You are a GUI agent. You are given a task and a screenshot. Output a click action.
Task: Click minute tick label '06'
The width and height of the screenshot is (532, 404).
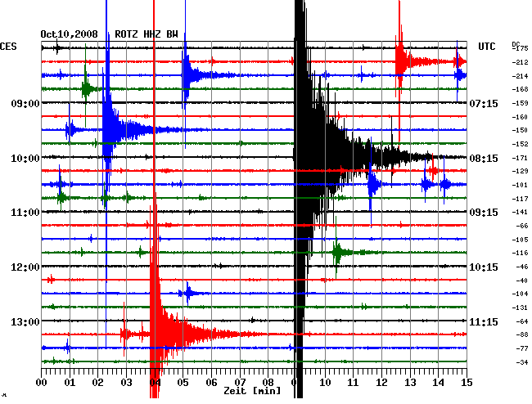(211, 383)
